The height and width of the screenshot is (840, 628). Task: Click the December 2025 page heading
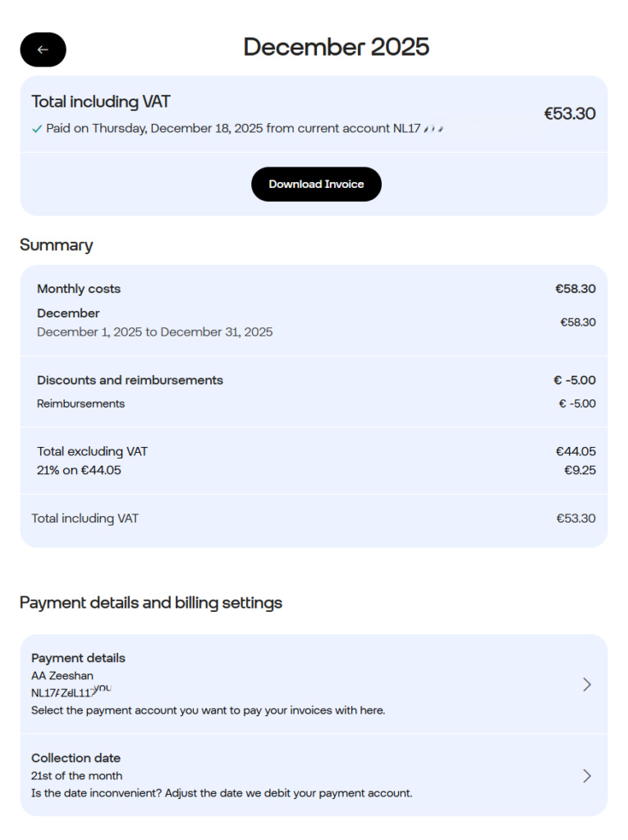tap(336, 47)
